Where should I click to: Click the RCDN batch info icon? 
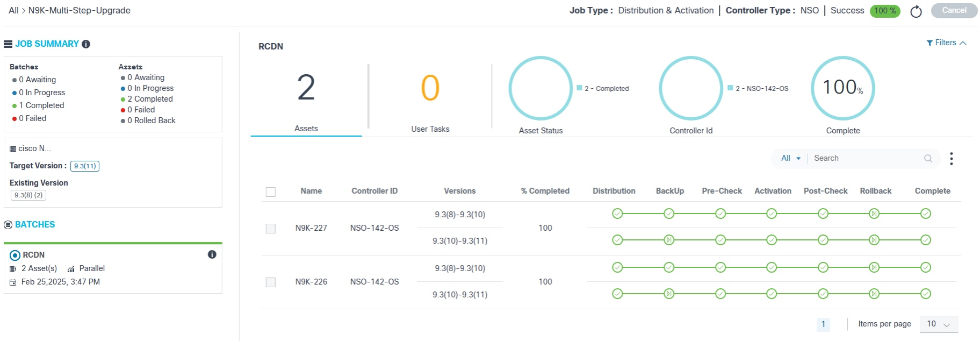pos(212,254)
